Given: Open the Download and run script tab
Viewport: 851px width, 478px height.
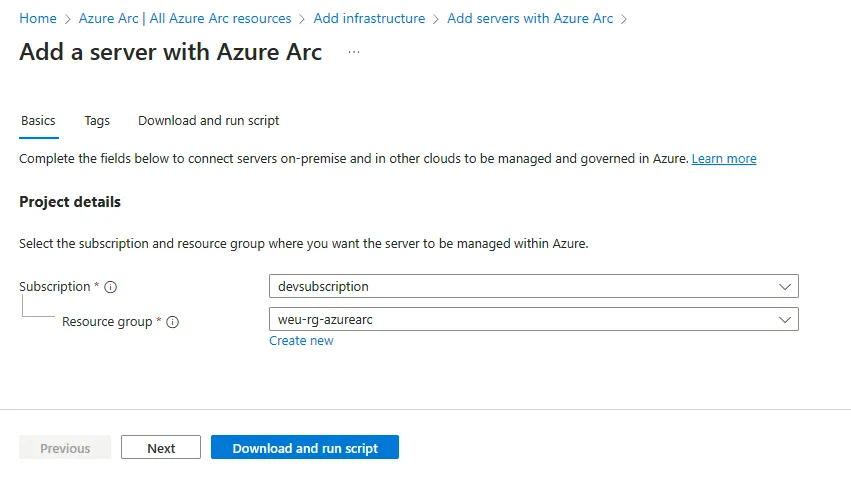Looking at the screenshot, I should 208,120.
